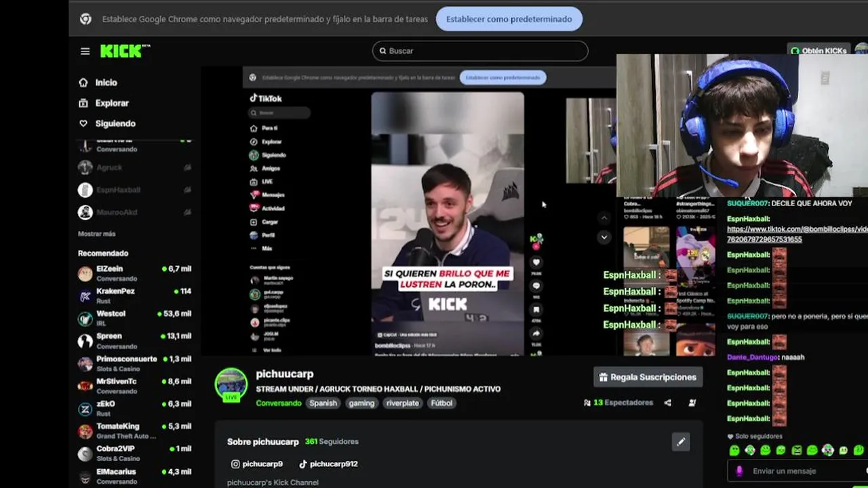Open Cargar in TikTok sidebar
Viewport: 868px width, 488px height.
pos(264,222)
